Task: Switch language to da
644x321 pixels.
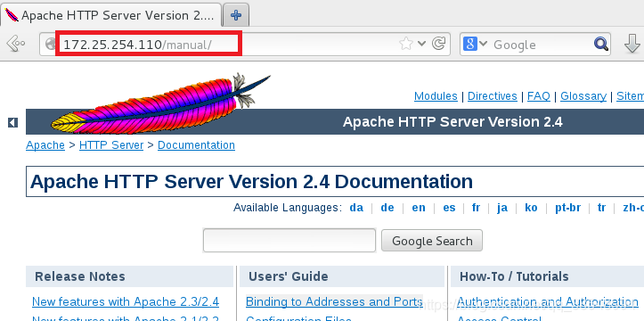Action: click(356, 208)
